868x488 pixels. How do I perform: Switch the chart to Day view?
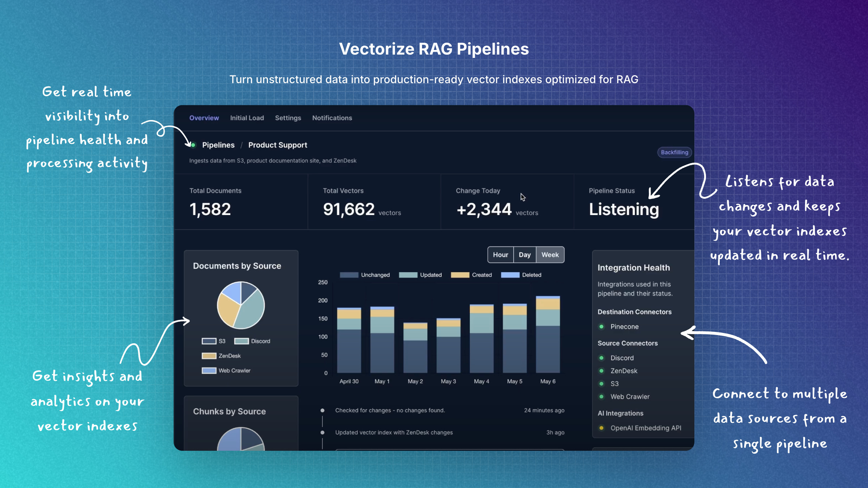(525, 254)
